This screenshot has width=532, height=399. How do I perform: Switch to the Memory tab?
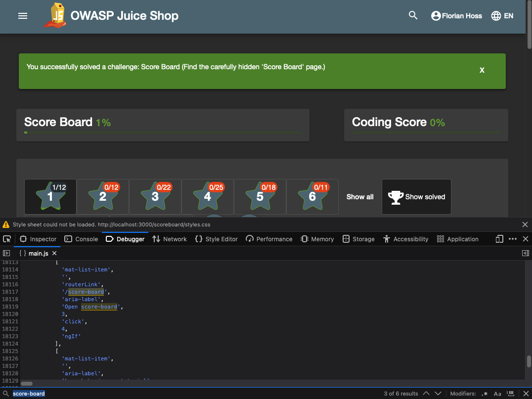317,239
